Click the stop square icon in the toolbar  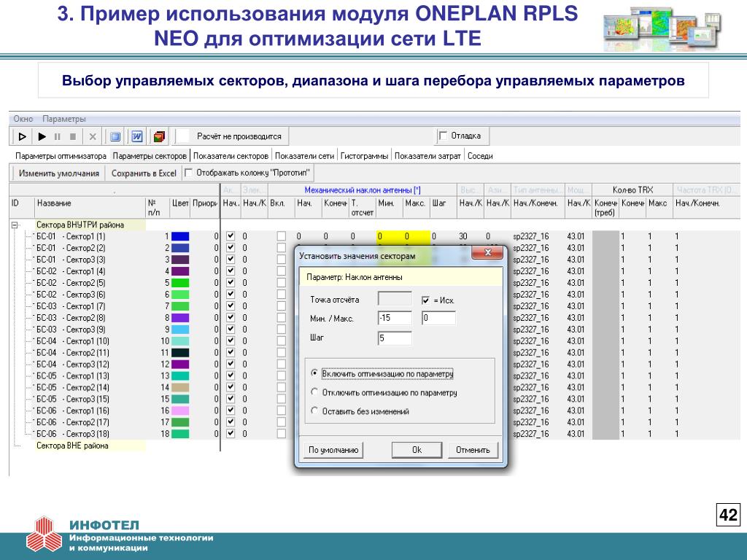tap(73, 136)
